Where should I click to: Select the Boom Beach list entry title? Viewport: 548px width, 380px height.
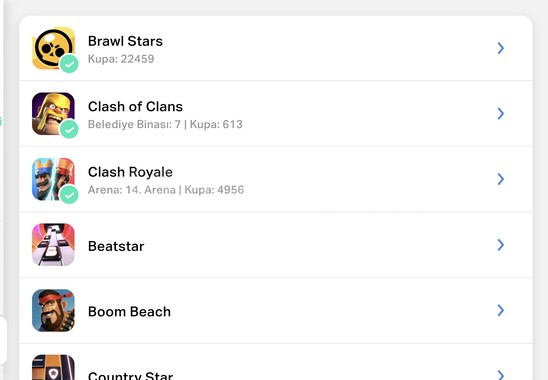click(129, 311)
